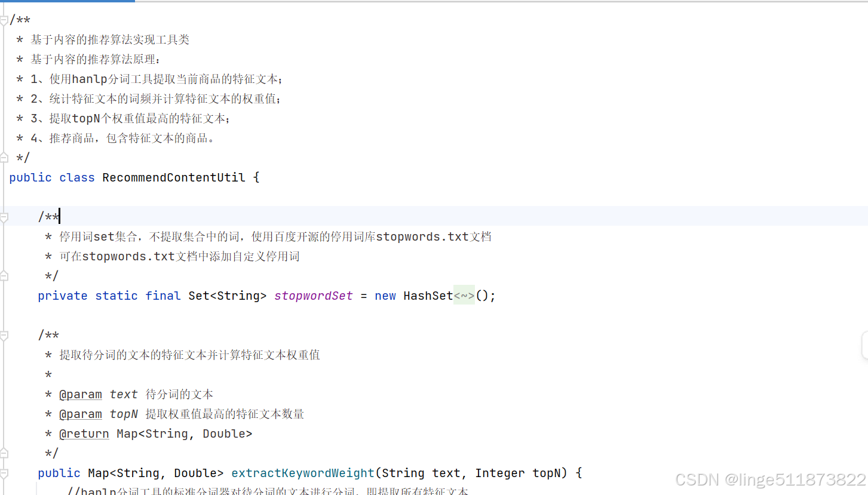Click 'public' before class RecommendContentUtil
The width and height of the screenshot is (868, 495).
[30, 177]
